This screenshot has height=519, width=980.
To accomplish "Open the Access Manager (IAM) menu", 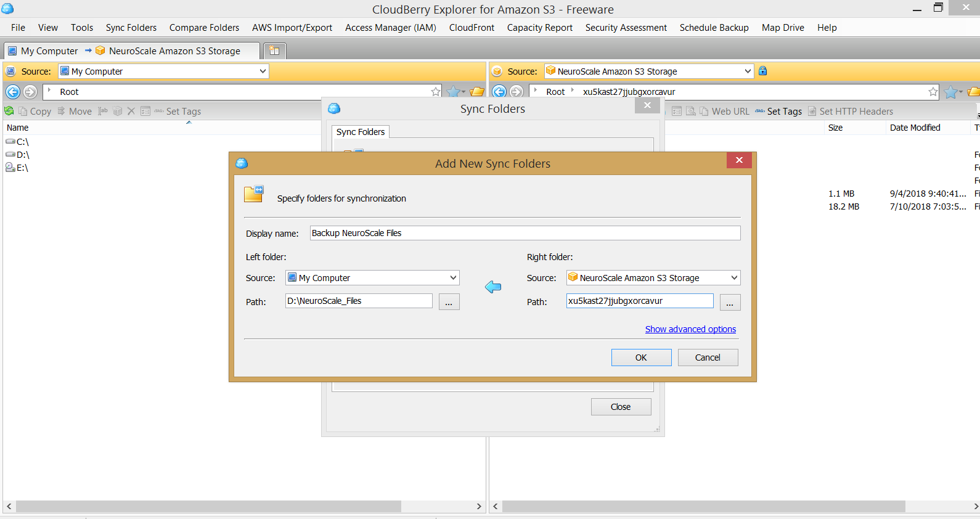I will tap(391, 28).
